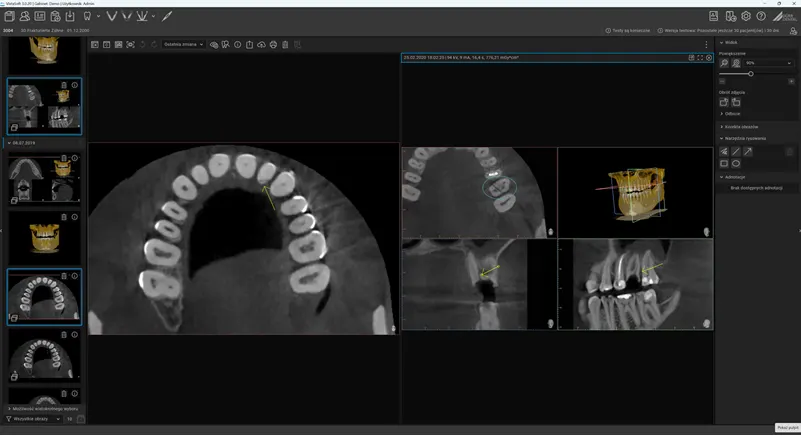Viewport: 801px width, 436px height.
Task: Choose the single image layout icon
Action: click(95, 44)
